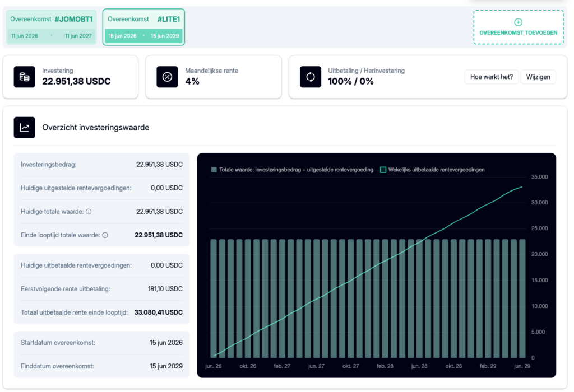This screenshot has height=392, width=574.
Task: Click the Wijzigen button
Action: pyautogui.click(x=538, y=77)
